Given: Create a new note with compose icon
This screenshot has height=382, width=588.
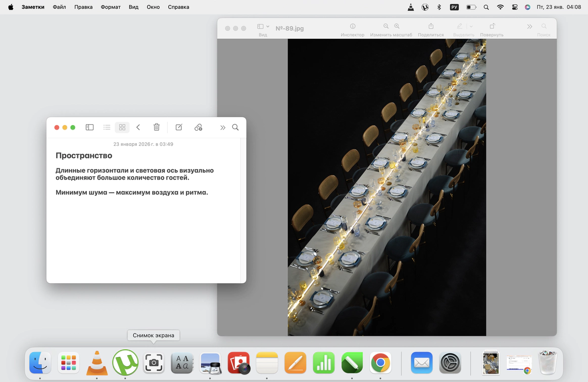Looking at the screenshot, I should [x=179, y=128].
